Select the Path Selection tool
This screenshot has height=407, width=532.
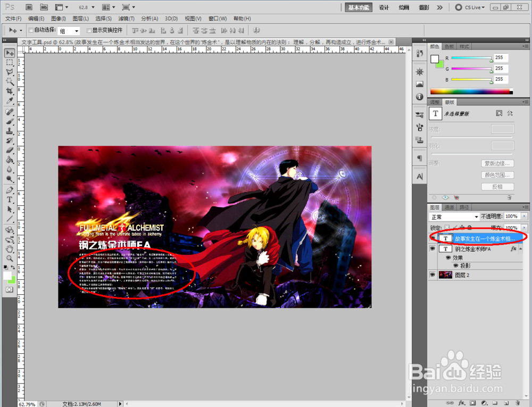10,209
